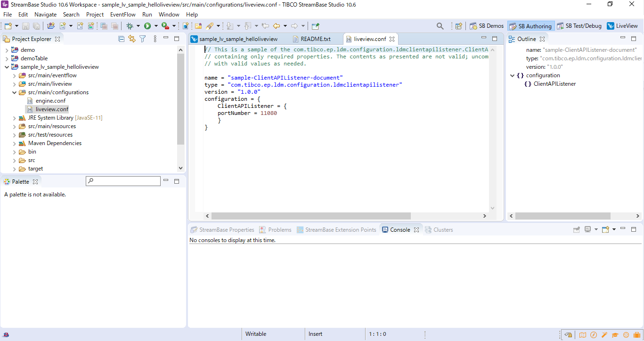Viewport: 644px width, 341px height.
Task: Collapse the src/main/configurations folder
Action: pyautogui.click(x=14, y=92)
